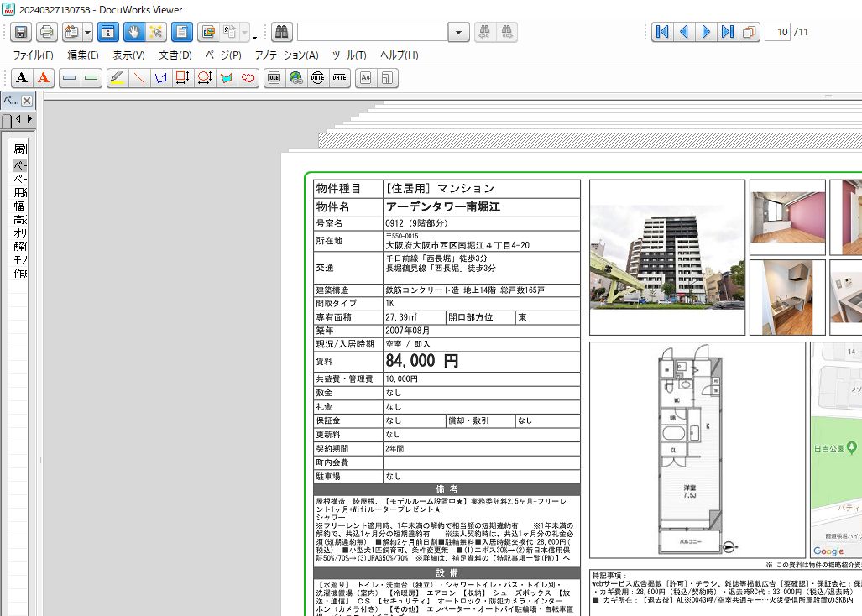The width and height of the screenshot is (862, 616).
Task: Select the red straight line tool
Action: click(139, 77)
